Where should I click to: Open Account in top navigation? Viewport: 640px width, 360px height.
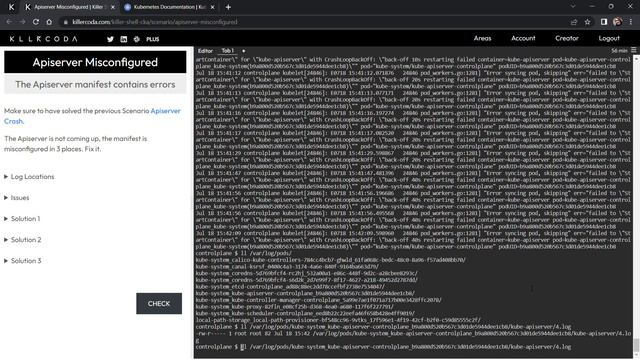523,38
